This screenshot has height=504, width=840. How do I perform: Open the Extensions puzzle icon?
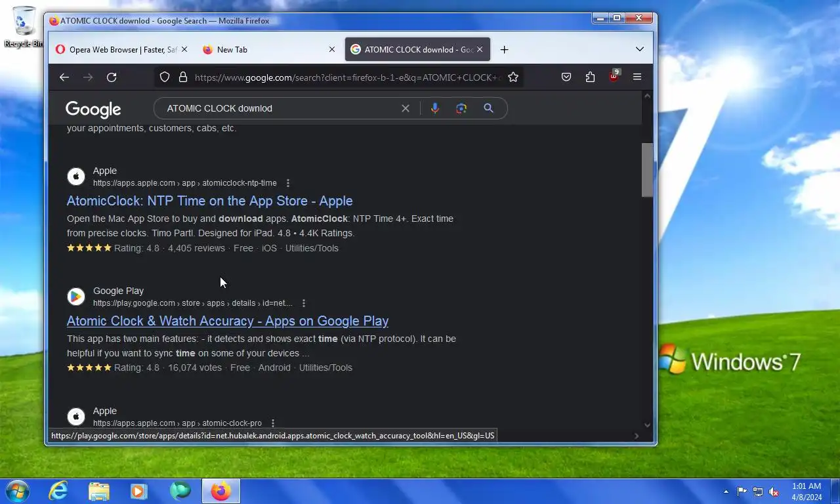tap(590, 77)
